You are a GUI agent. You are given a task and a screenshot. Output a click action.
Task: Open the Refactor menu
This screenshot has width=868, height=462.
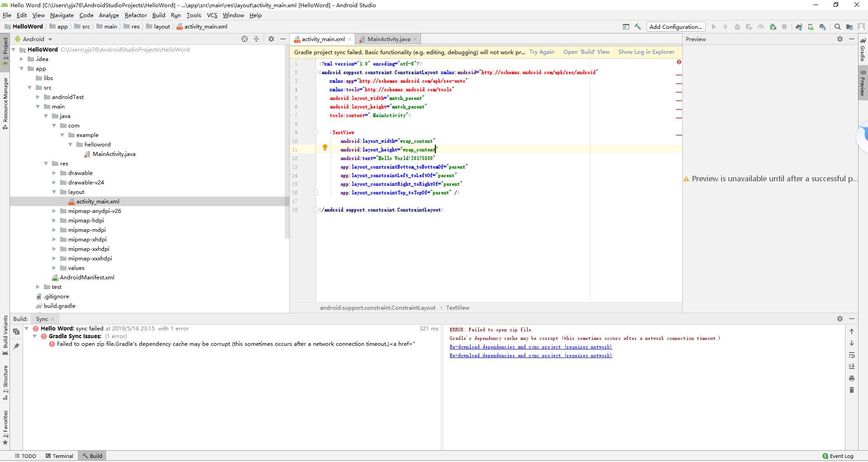tap(136, 15)
